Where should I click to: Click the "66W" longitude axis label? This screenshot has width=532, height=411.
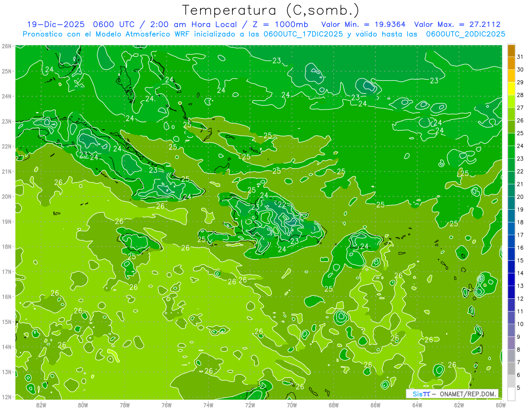point(375,404)
